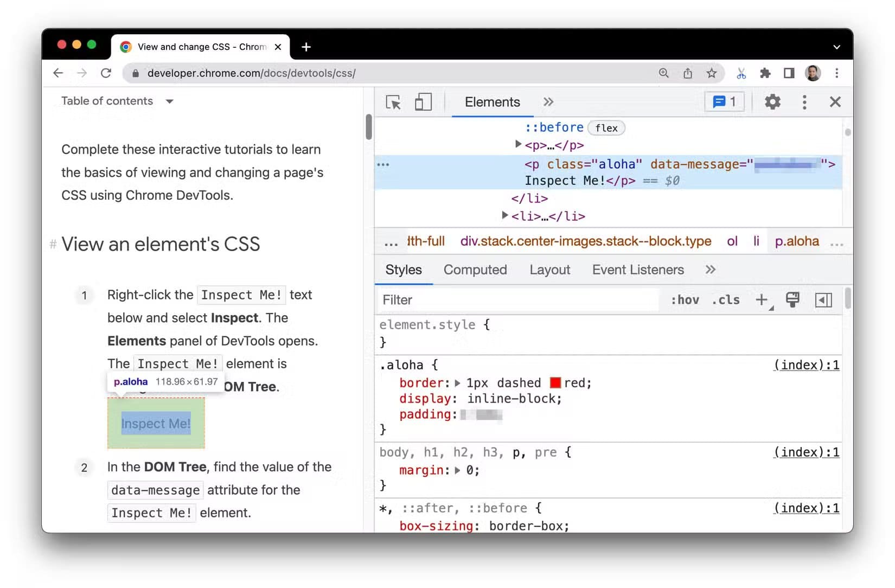Click the issues counter badge showing 1
The image size is (895, 588).
(x=725, y=102)
